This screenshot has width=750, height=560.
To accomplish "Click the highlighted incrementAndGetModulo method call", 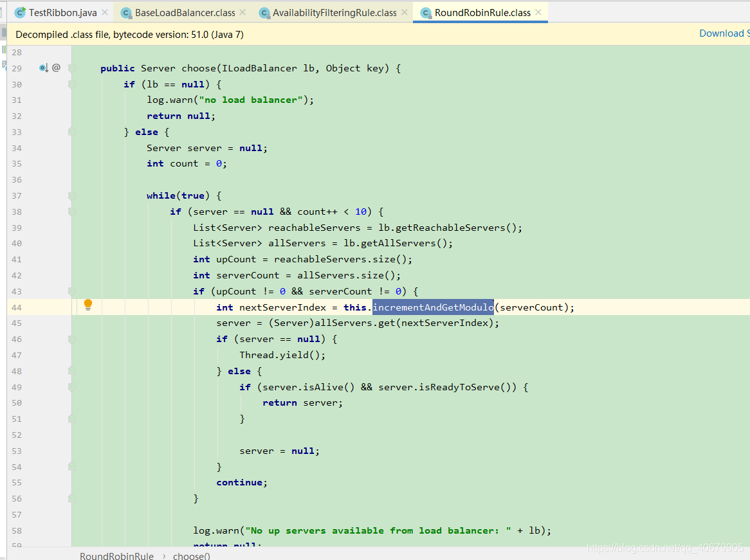I will [433, 307].
